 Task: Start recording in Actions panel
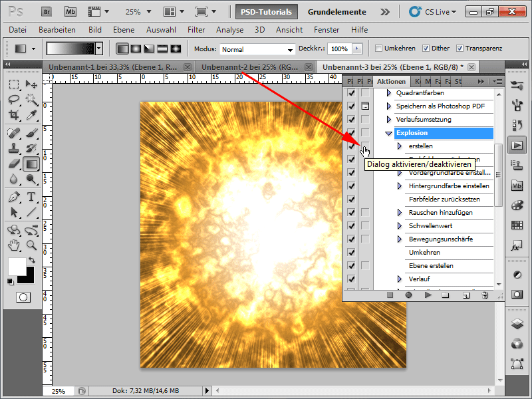pyautogui.click(x=408, y=295)
